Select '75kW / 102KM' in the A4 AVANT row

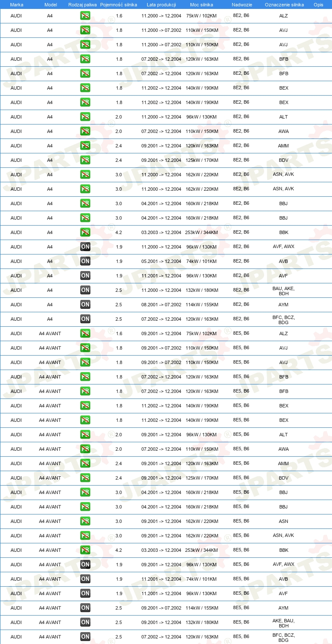202,334
